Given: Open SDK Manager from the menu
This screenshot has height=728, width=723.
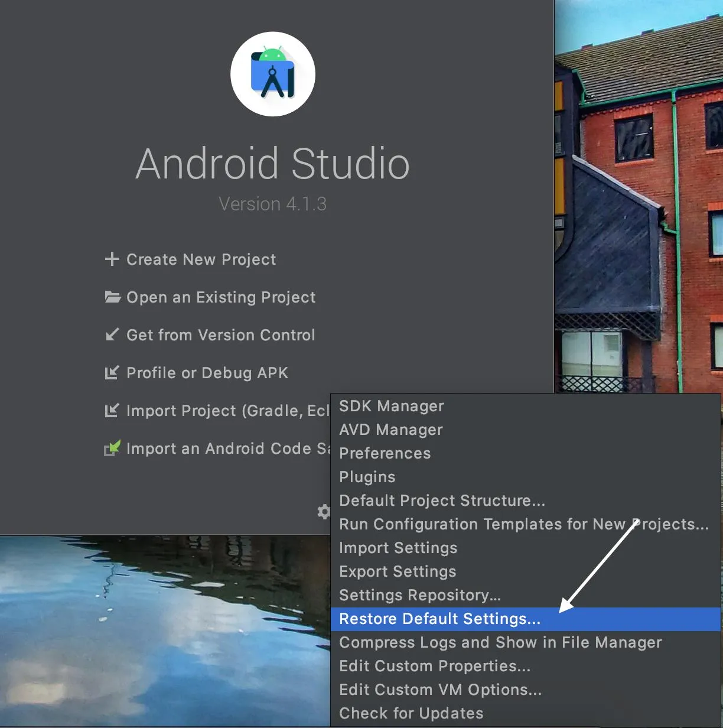Looking at the screenshot, I should point(526,406).
